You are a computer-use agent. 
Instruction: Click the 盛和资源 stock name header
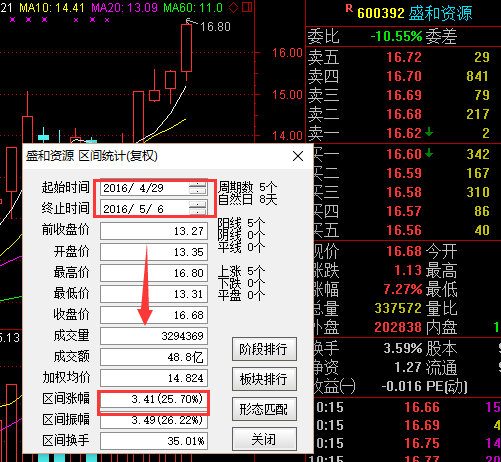pyautogui.click(x=440, y=13)
